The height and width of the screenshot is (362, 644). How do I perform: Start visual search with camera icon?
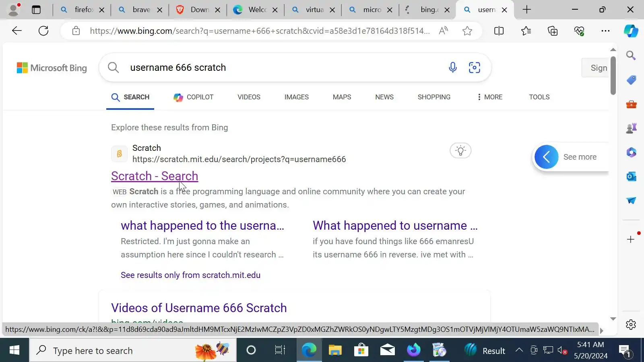coord(475,67)
